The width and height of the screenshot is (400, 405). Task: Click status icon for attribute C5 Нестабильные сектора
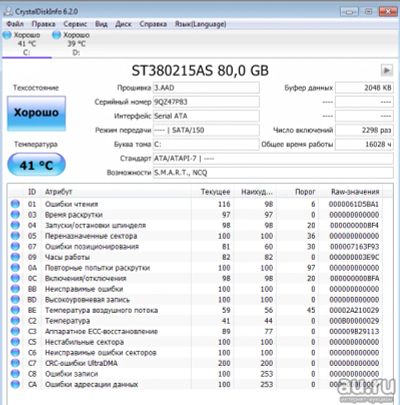[x=15, y=342]
